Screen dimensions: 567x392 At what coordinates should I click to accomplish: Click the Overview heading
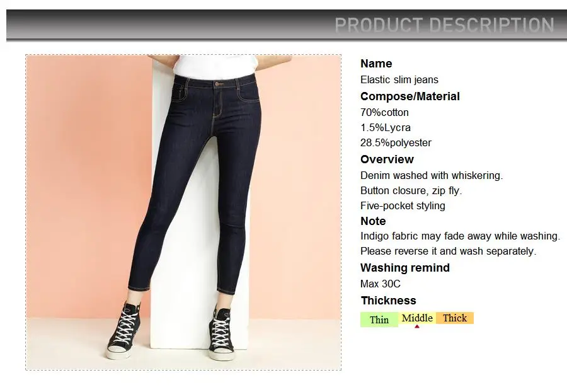(x=387, y=159)
